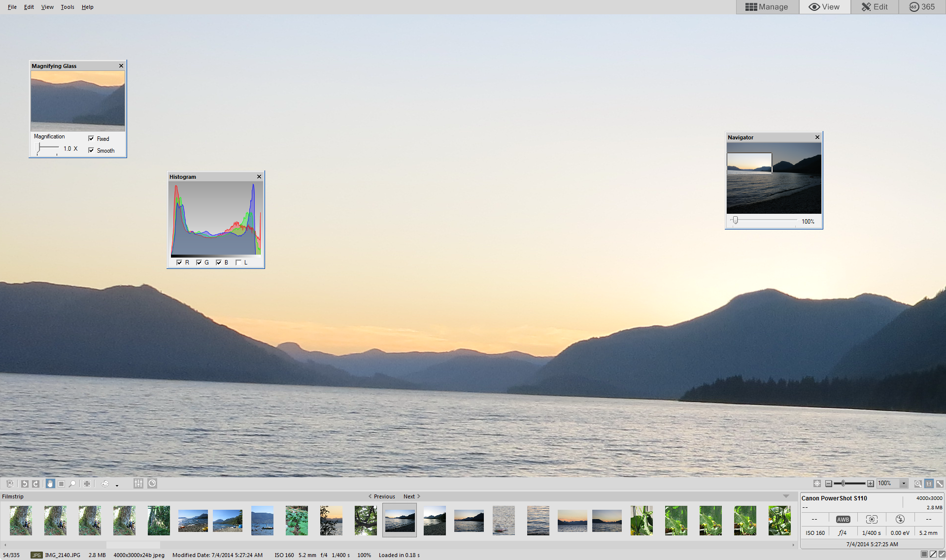The width and height of the screenshot is (946, 560).
Task: Select the rectangular selection tool
Action: tap(62, 484)
